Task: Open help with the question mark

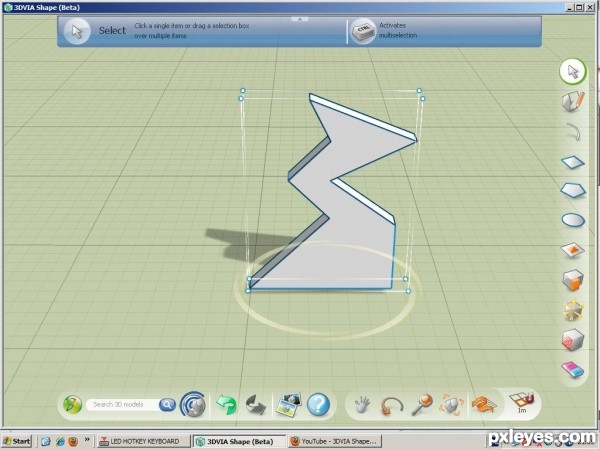Action: pyautogui.click(x=318, y=404)
